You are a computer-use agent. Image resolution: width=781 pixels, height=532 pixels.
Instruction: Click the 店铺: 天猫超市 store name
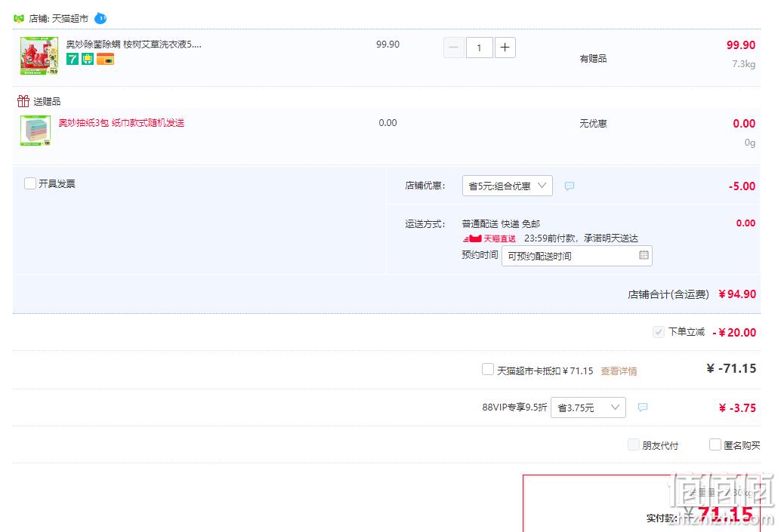coord(58,18)
